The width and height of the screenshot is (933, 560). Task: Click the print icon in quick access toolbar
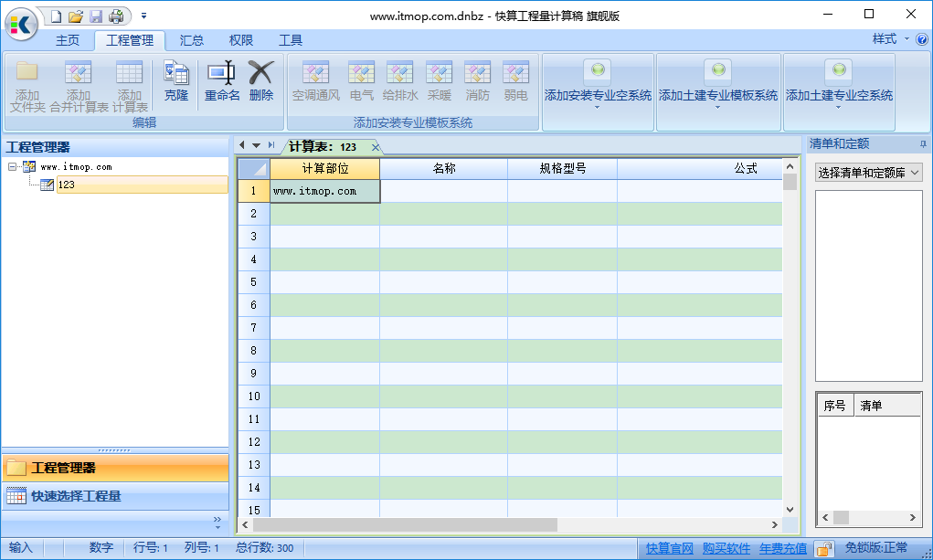coord(116,16)
